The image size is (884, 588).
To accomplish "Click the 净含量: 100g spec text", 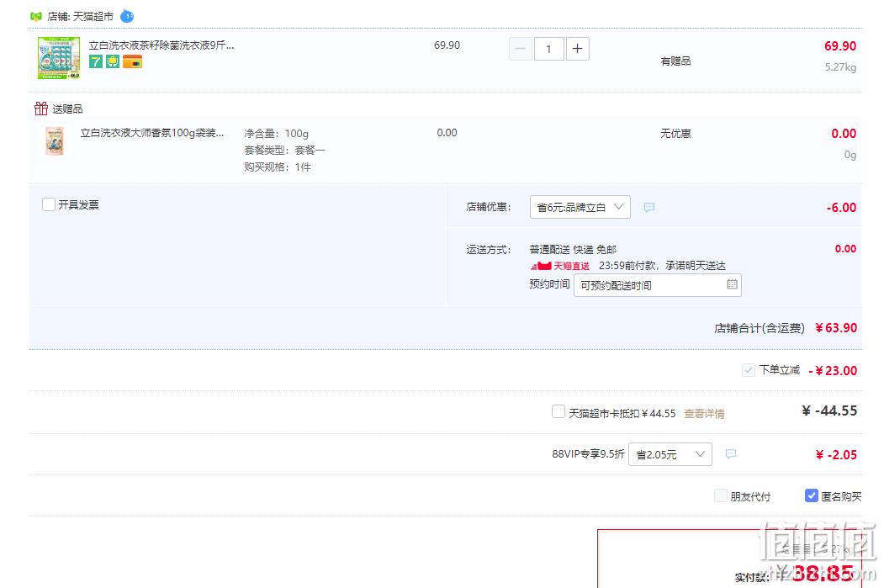I will (x=276, y=134).
